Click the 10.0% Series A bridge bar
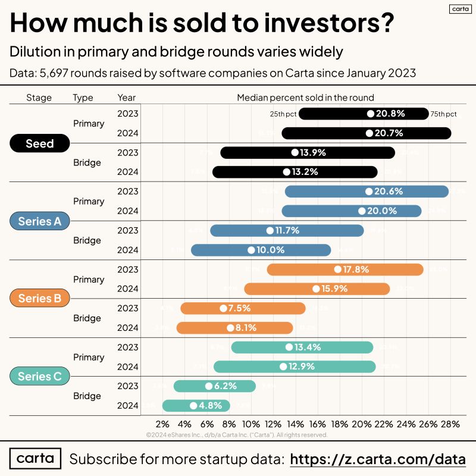The image size is (476, 476). [x=261, y=250]
